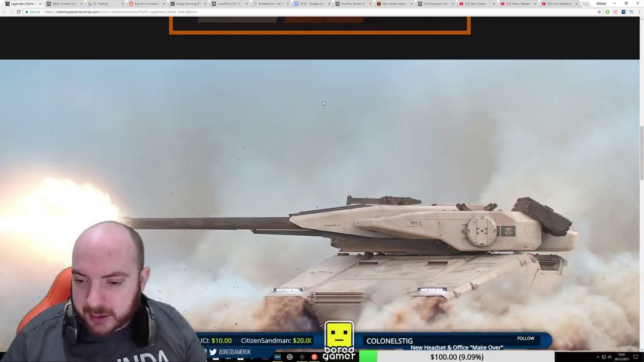Screen dimensions: 644x362
Task: Open the red circular taskbar app icon
Action: coord(314,357)
